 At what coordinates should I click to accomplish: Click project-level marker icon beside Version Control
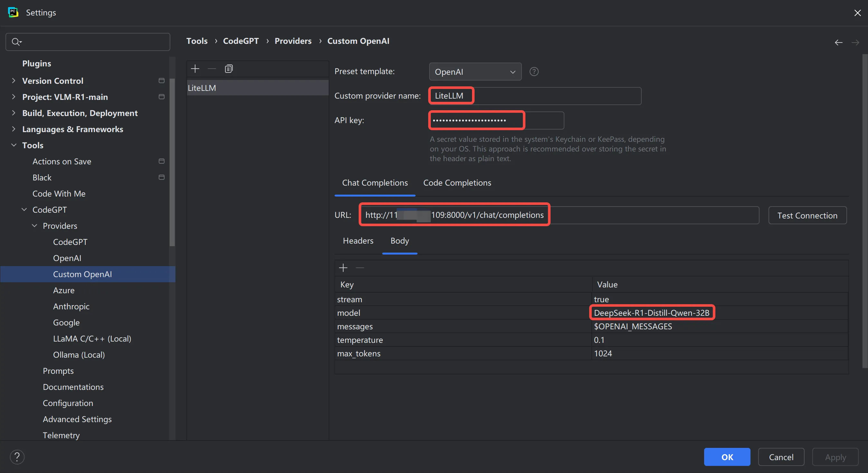point(161,81)
